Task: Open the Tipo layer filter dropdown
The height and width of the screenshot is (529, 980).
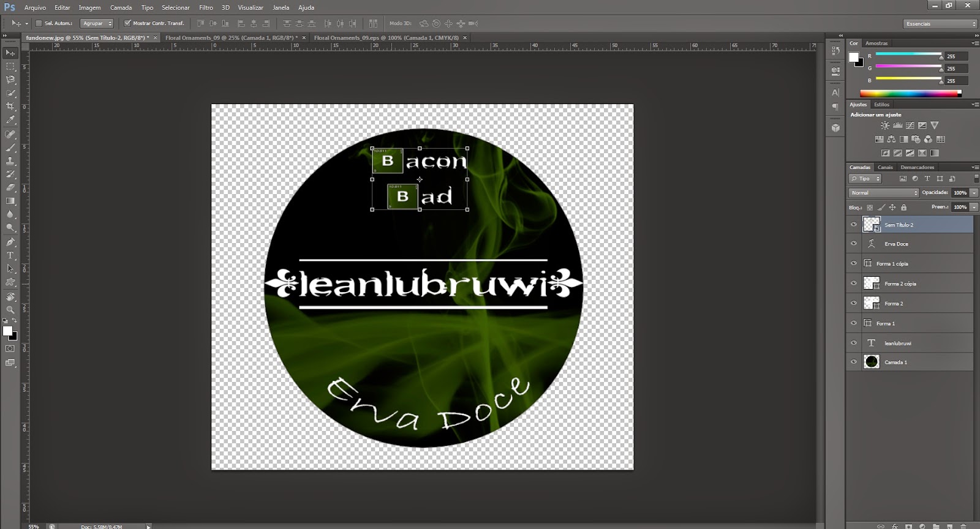Action: pyautogui.click(x=865, y=178)
